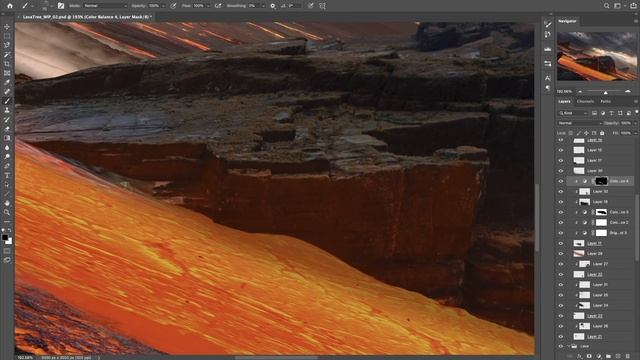Select the Lasso tool
640x360 pixels.
(7, 45)
